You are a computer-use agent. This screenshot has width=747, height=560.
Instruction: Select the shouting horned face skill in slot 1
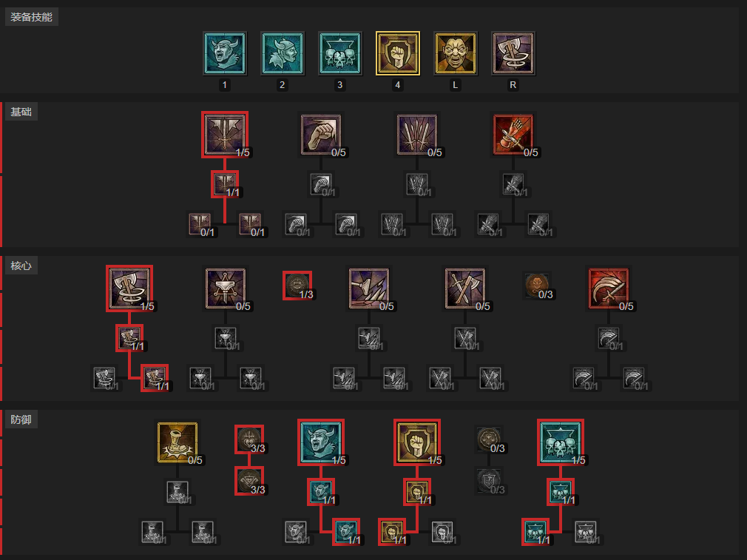pos(225,53)
